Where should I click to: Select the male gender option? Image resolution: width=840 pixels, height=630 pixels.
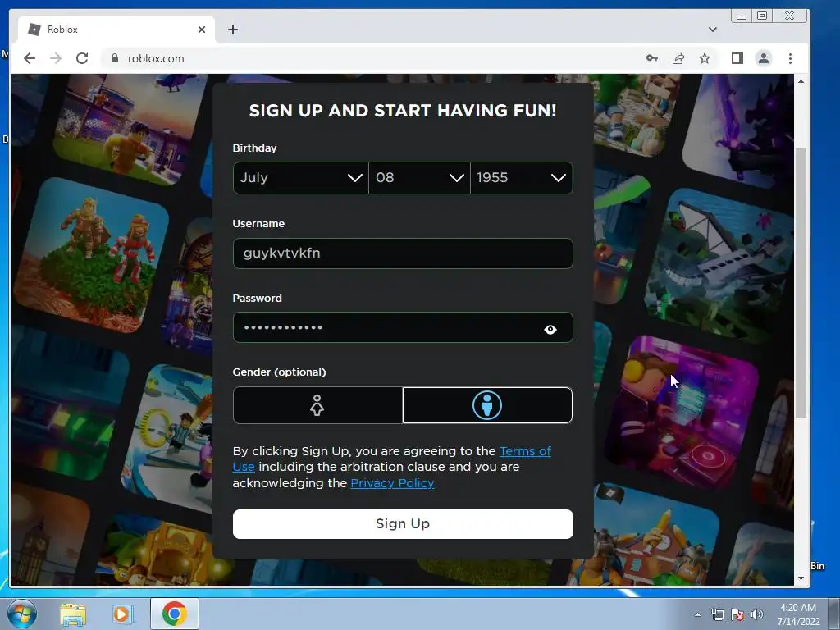coord(487,405)
